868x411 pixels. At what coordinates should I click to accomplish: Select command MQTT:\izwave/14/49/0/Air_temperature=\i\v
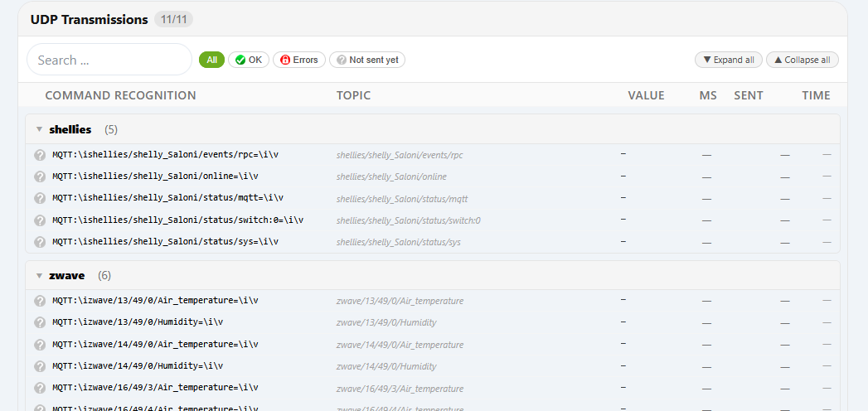(x=156, y=344)
